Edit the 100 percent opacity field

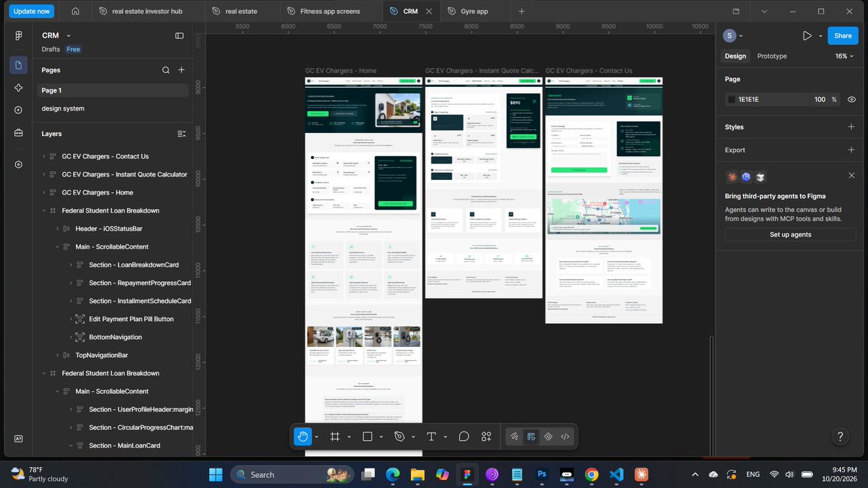click(x=820, y=99)
